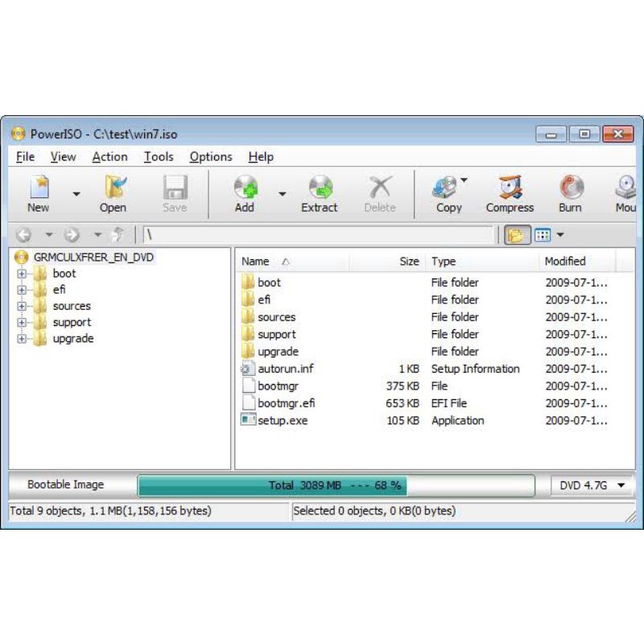
Task: Click the Selected 0 objects status text
Action: pyautogui.click(x=374, y=511)
